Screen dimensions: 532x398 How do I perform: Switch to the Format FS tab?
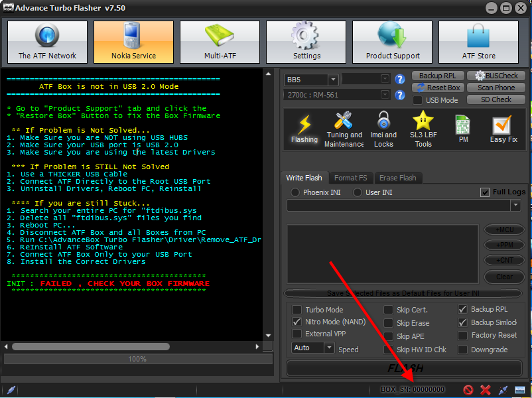351,178
